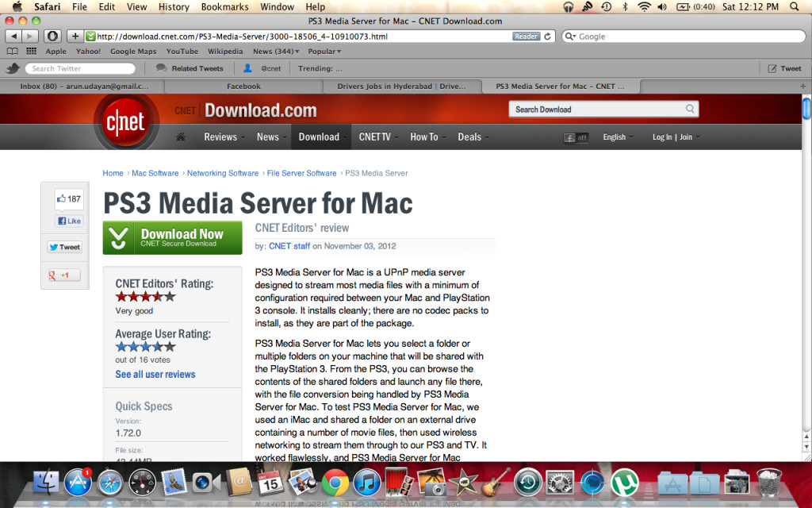Open the CNET home house icon
Screen dimensions: 812x508
pyautogui.click(x=181, y=137)
